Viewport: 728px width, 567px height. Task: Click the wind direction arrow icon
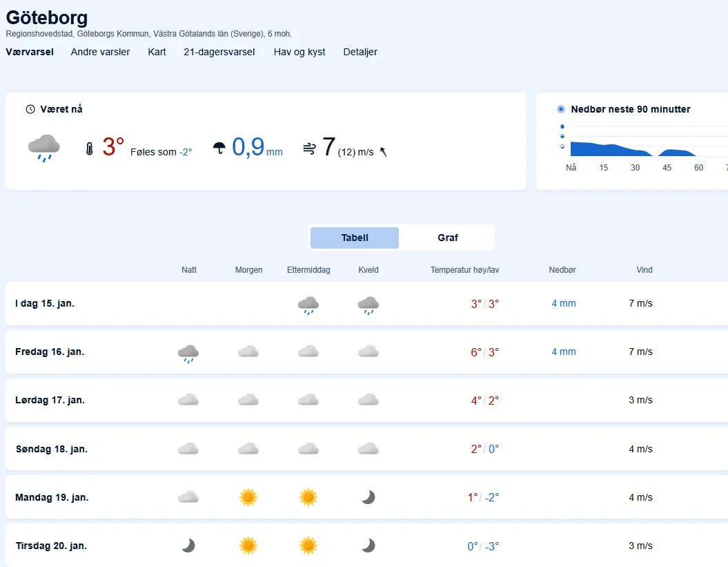pyautogui.click(x=384, y=152)
